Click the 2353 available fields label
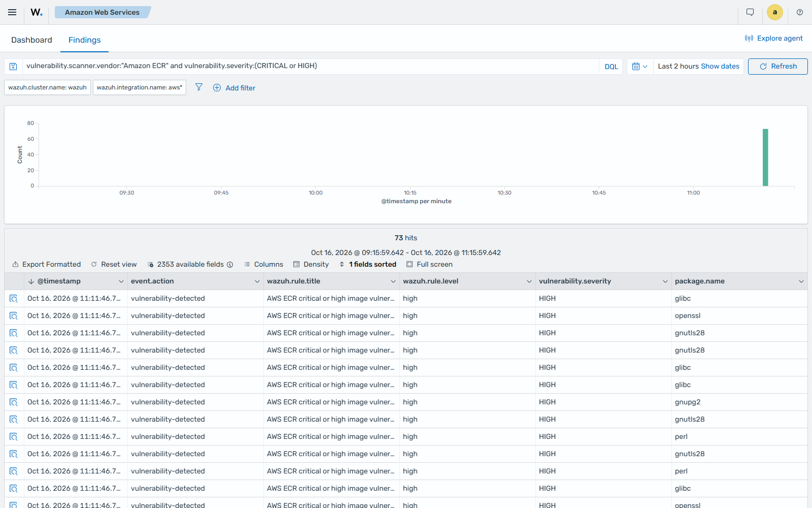Viewport: 812px width, 508px height. click(x=190, y=264)
